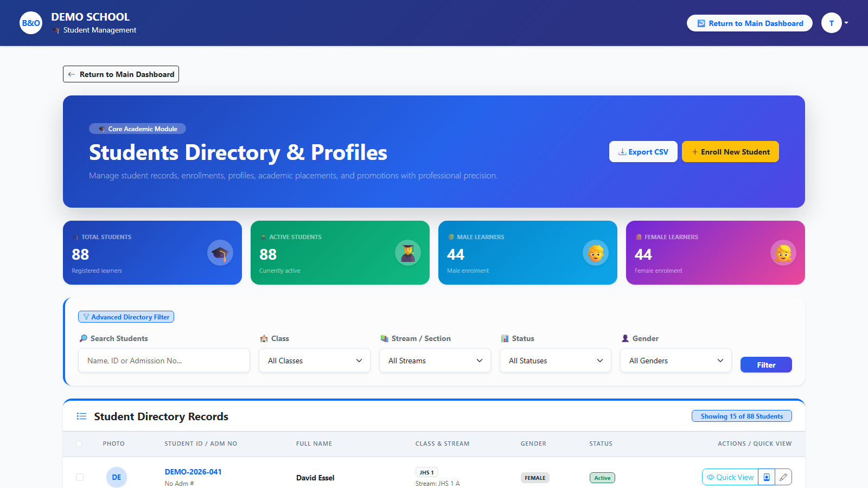Open the All Genders dropdown
Viewport: 868px width, 488px height.
click(x=676, y=361)
